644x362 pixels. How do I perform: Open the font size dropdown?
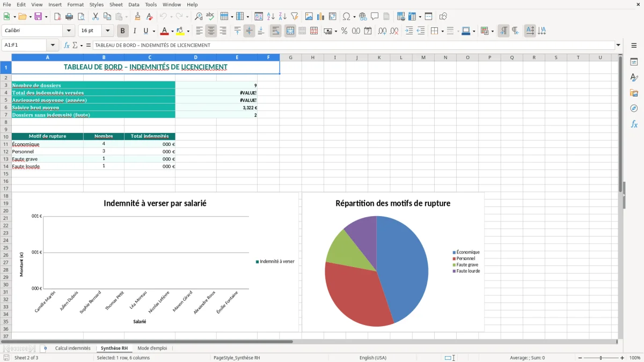click(x=107, y=31)
